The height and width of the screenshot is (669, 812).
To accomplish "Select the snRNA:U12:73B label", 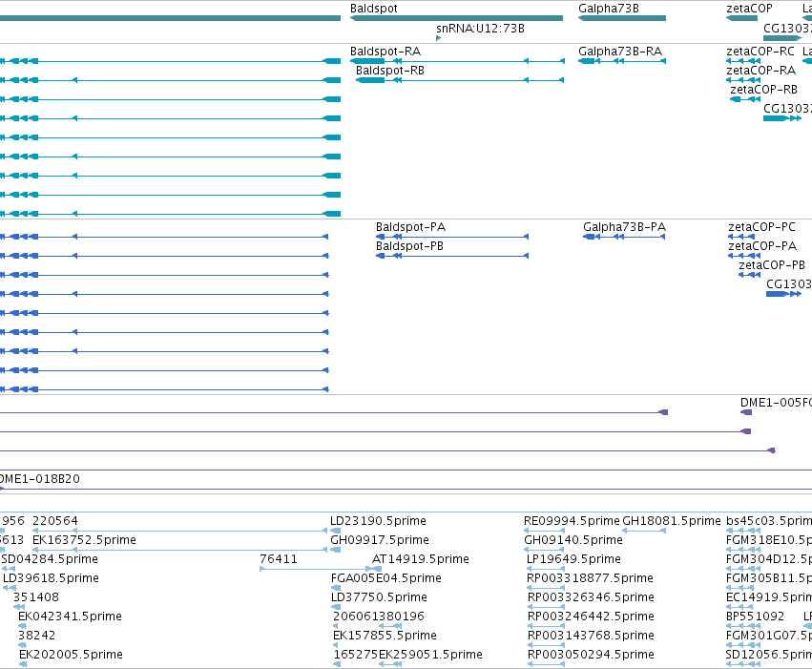I will pos(480,29).
